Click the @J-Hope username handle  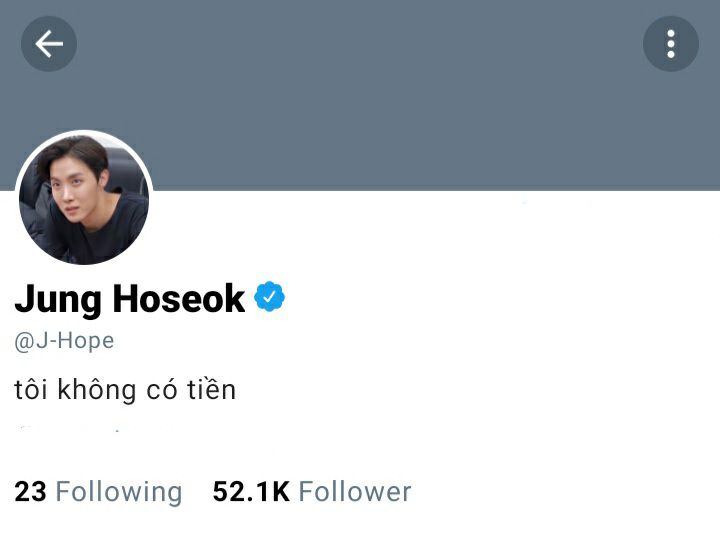click(64, 341)
